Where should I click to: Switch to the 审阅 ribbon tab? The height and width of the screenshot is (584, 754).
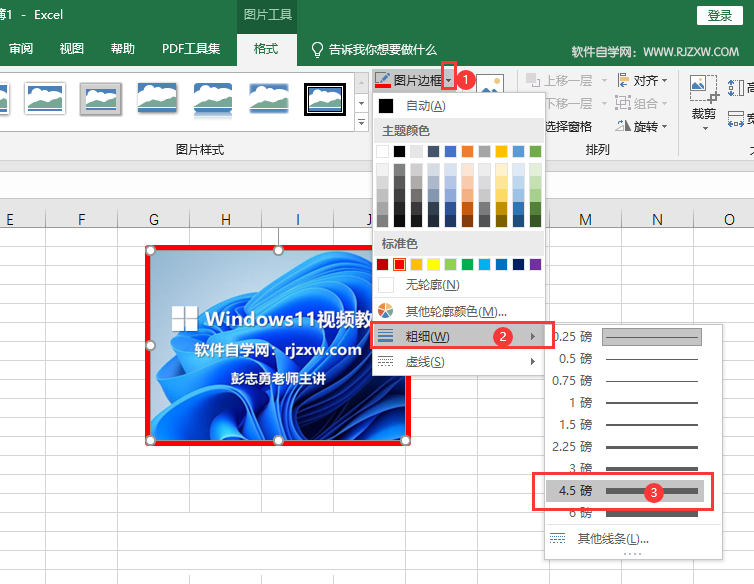tap(21, 49)
